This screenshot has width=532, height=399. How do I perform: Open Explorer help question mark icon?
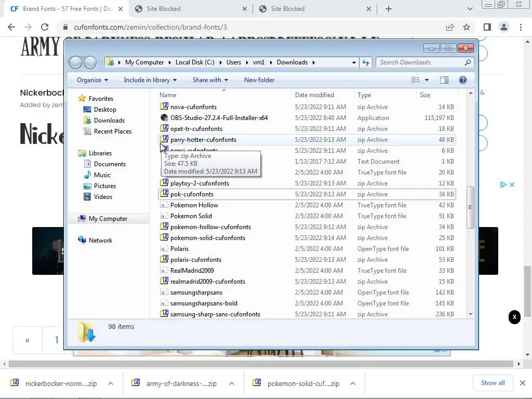coord(463,80)
